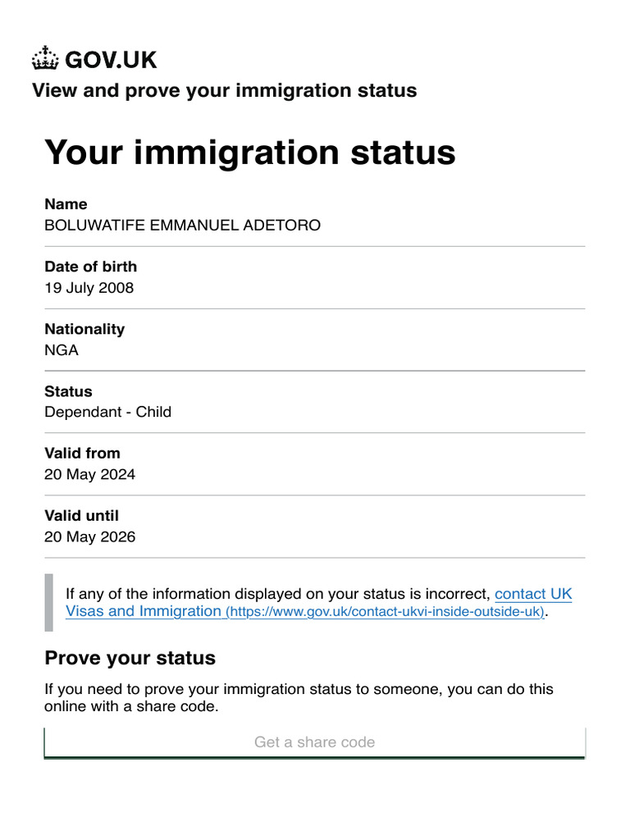Image resolution: width=630 pixels, height=840 pixels.
Task: Click the '20 May 2024' date
Action: pos(89,474)
